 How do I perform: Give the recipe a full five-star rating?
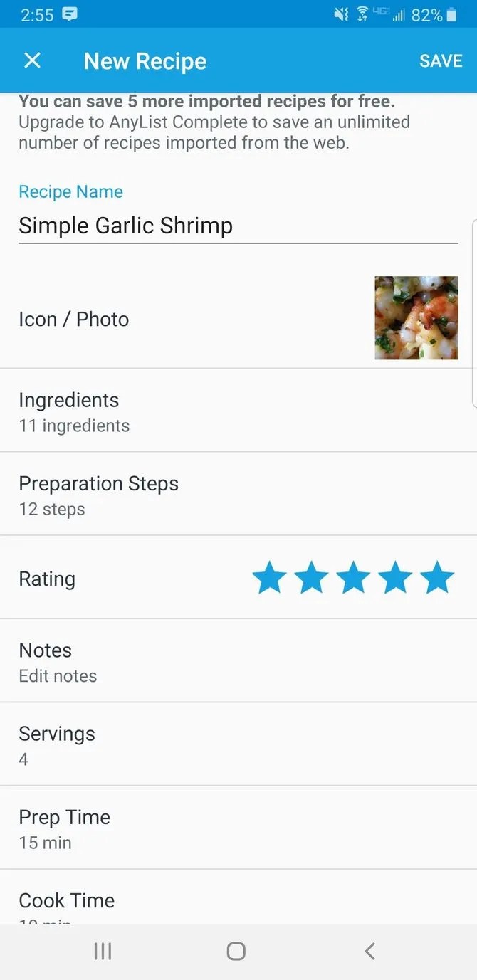pos(436,577)
